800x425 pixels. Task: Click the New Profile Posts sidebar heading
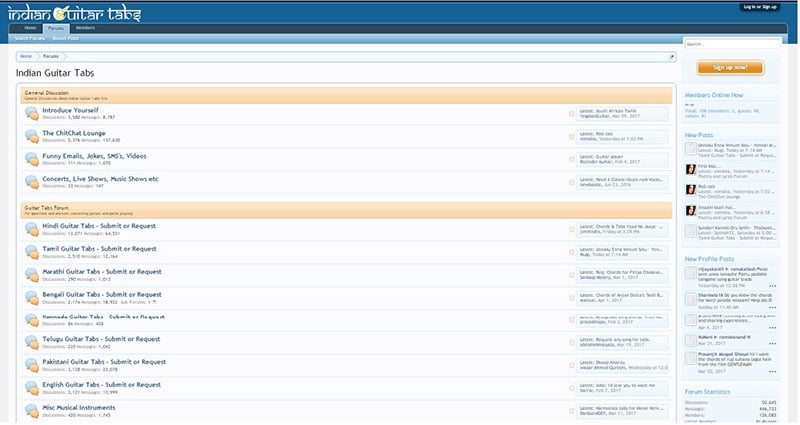click(709, 259)
